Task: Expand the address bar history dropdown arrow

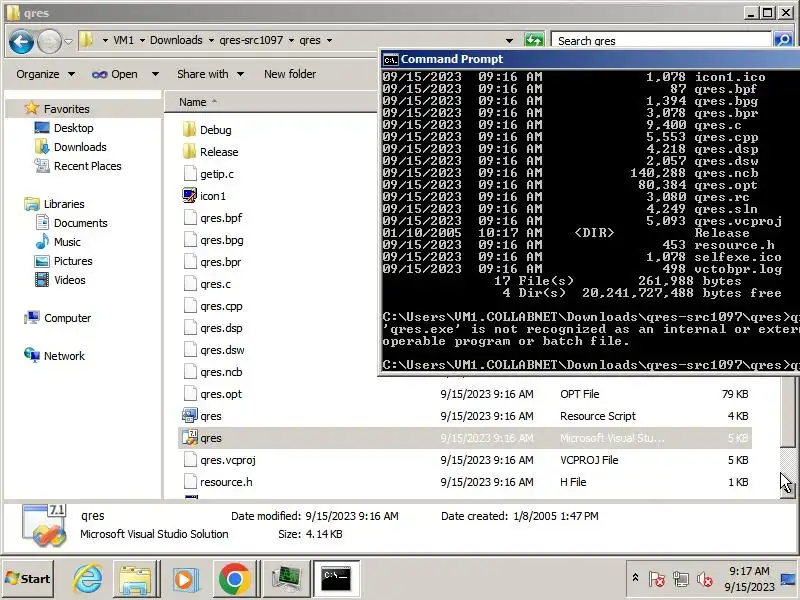Action: point(509,40)
